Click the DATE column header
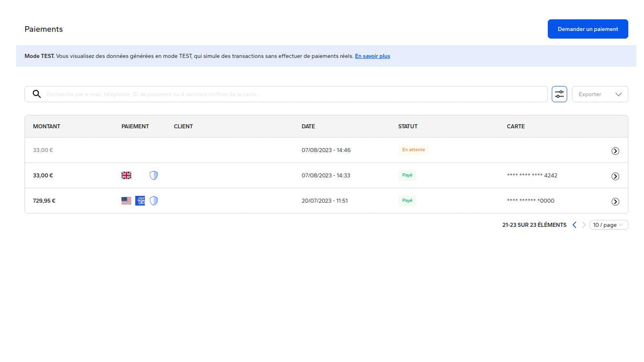The image size is (644, 362). pos(308,127)
